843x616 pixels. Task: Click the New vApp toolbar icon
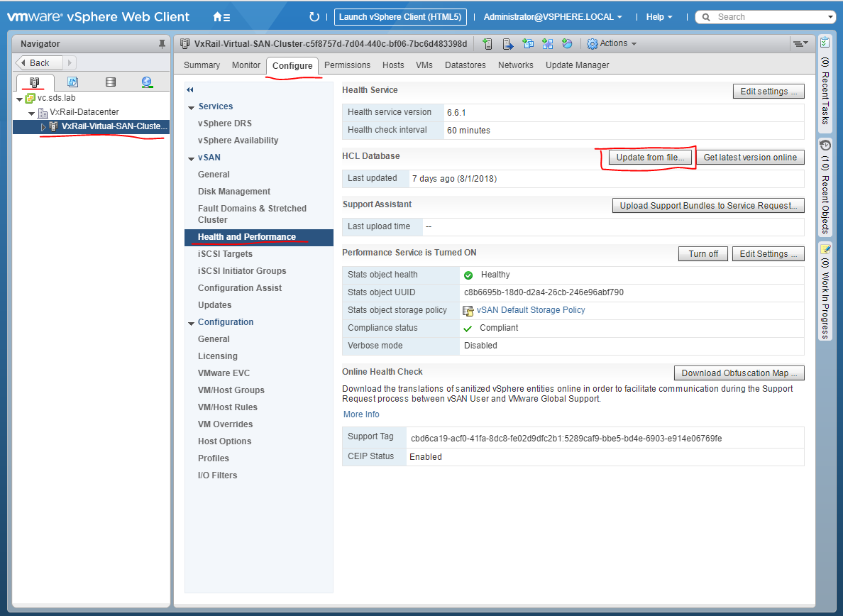click(547, 44)
